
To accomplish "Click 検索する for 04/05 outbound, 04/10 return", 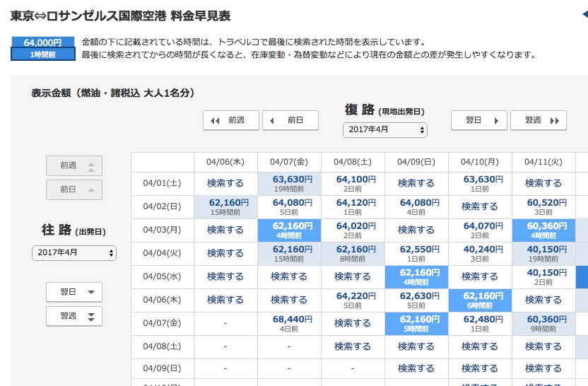I will (480, 277).
